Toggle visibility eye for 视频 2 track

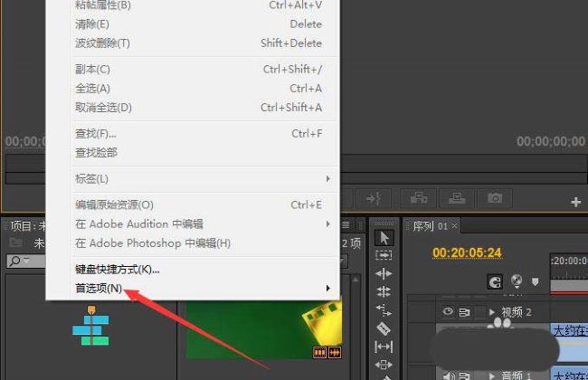point(446,312)
